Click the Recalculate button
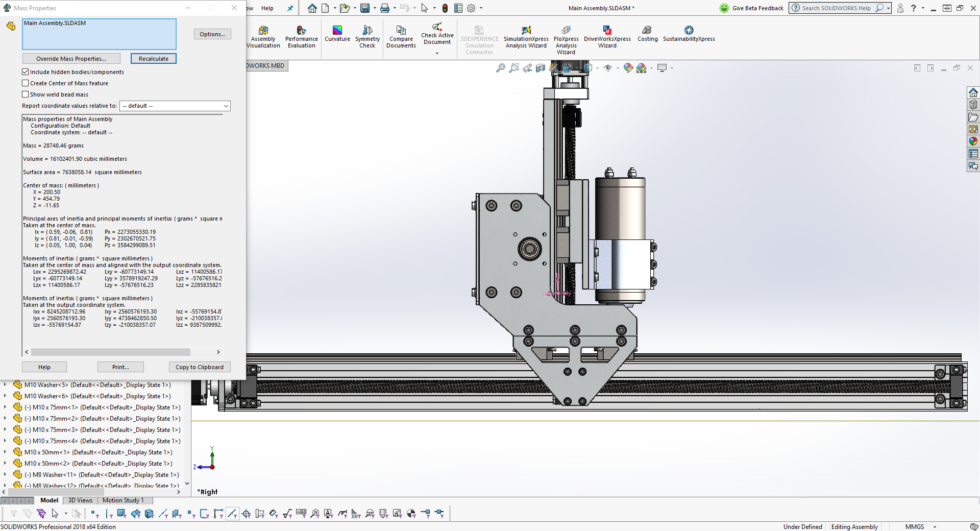This screenshot has height=531, width=980. [153, 59]
